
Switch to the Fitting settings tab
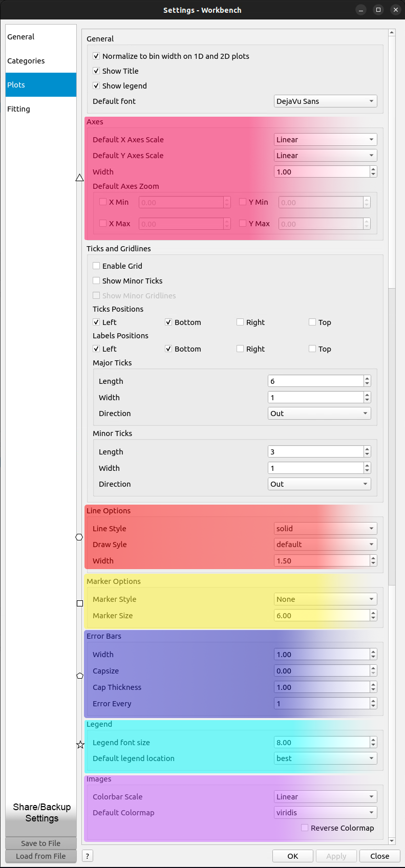pyautogui.click(x=19, y=109)
